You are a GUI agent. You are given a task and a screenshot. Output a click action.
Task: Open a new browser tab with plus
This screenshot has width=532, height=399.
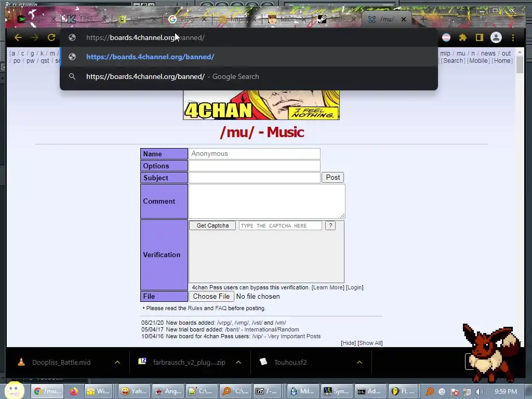point(423,19)
